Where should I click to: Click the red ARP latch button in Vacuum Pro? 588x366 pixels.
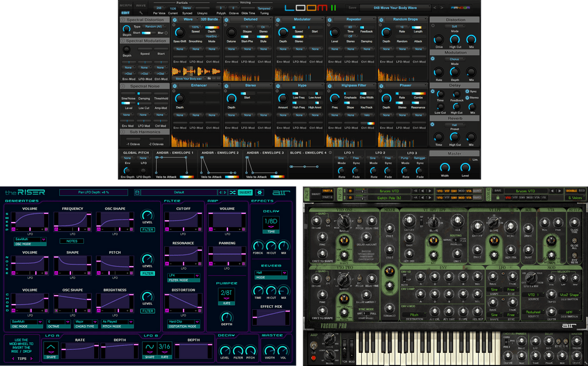(x=314, y=359)
